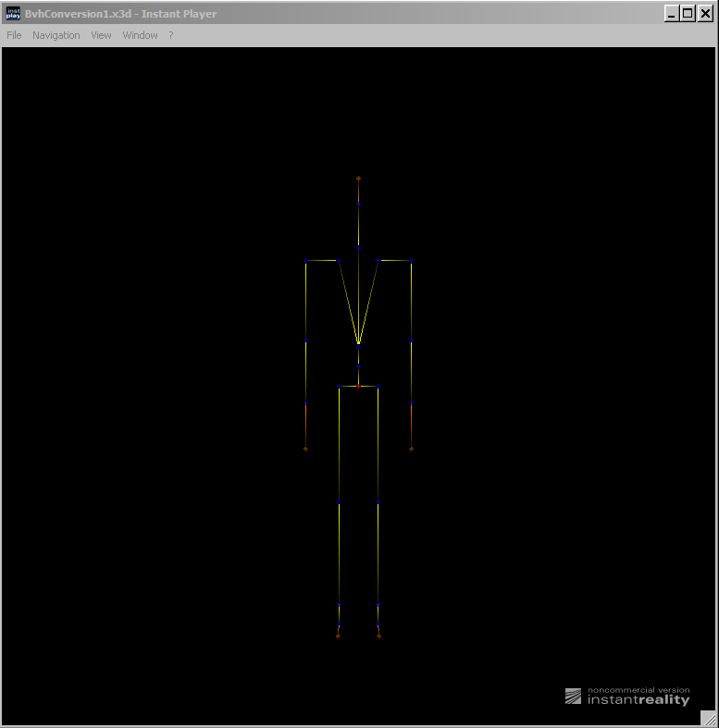Screen dimensions: 719x728
Task: Select the chest joint where collar lines converge
Action: pyautogui.click(x=358, y=344)
